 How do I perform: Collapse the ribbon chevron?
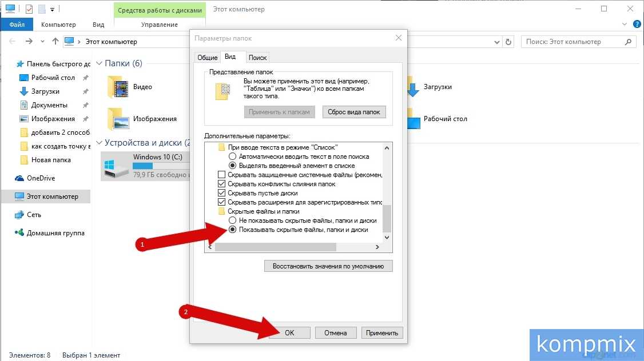pyautogui.click(x=625, y=24)
